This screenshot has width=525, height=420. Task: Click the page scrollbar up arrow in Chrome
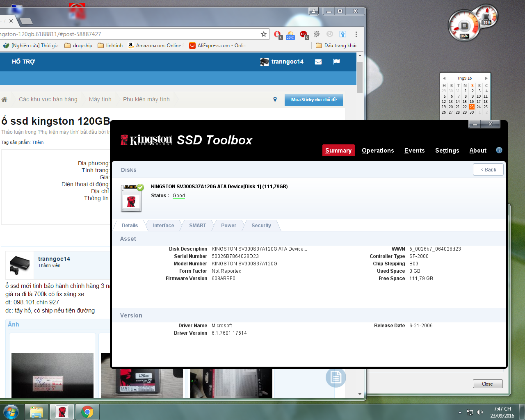point(360,55)
